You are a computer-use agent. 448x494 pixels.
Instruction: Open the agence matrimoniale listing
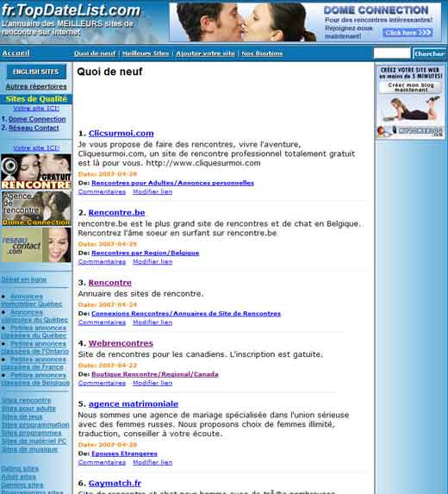pyautogui.click(x=134, y=403)
